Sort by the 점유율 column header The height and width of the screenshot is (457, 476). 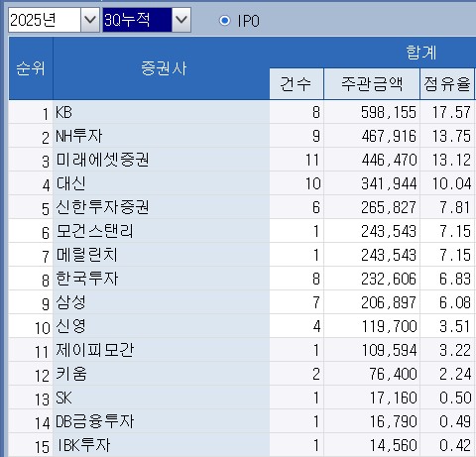447,84
